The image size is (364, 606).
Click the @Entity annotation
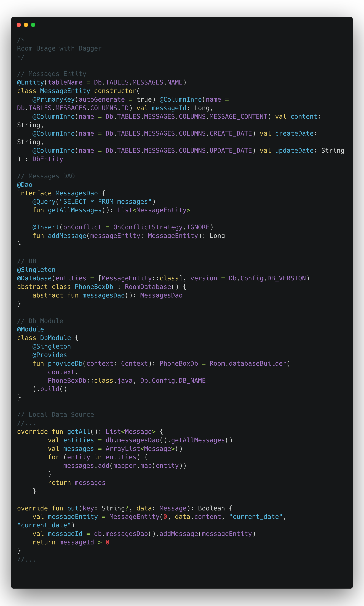[x=30, y=82]
